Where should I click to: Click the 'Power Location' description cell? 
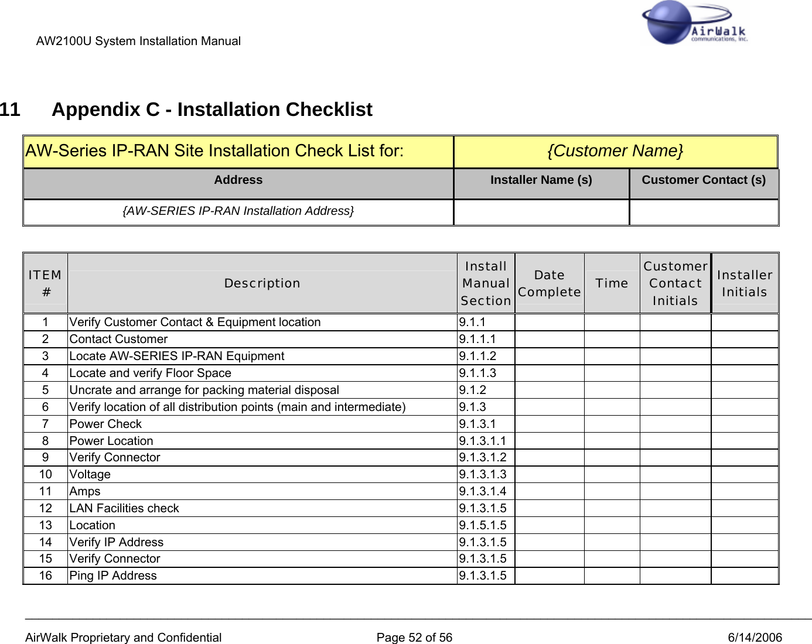[262, 441]
